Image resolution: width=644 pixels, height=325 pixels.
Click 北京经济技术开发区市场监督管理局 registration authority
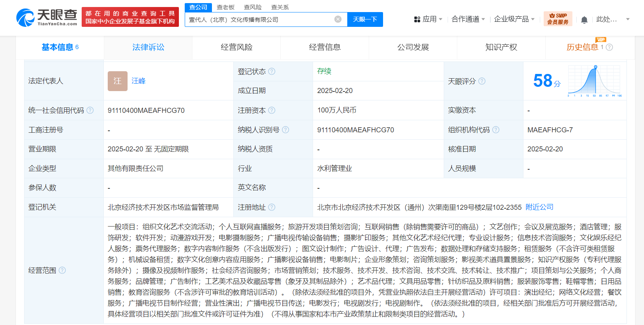163,207
